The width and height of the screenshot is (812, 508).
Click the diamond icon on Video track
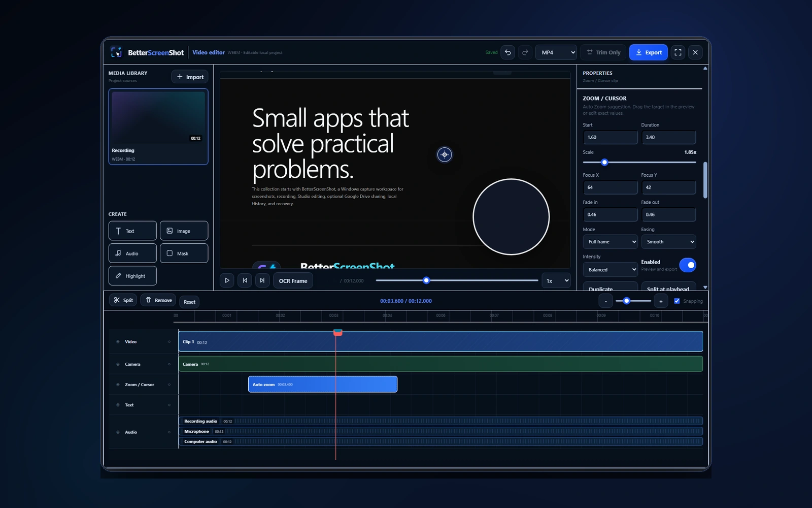point(169,342)
